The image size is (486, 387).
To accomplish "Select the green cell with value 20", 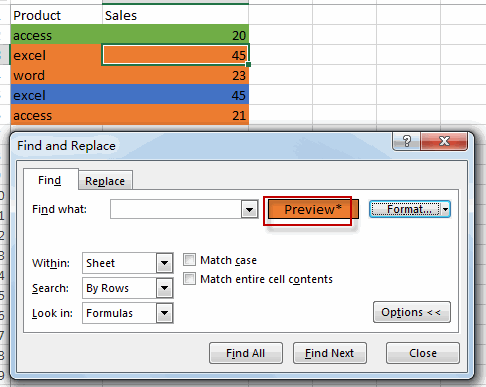I will click(175, 35).
